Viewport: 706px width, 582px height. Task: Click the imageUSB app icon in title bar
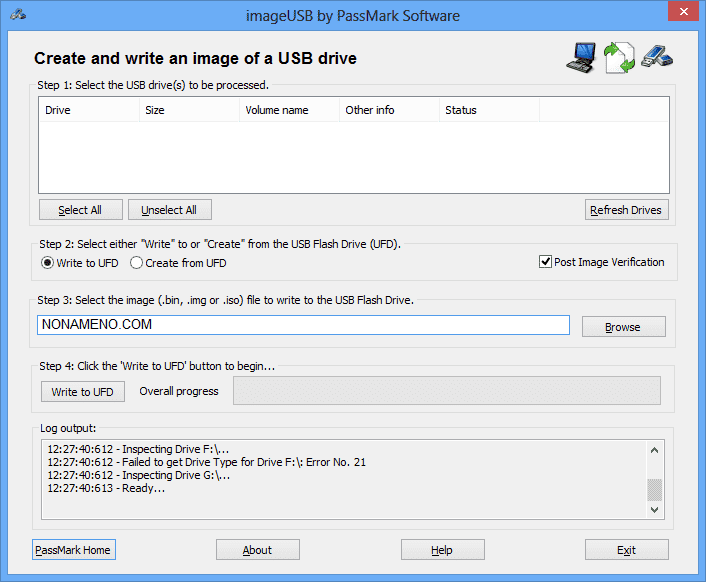pyautogui.click(x=18, y=15)
